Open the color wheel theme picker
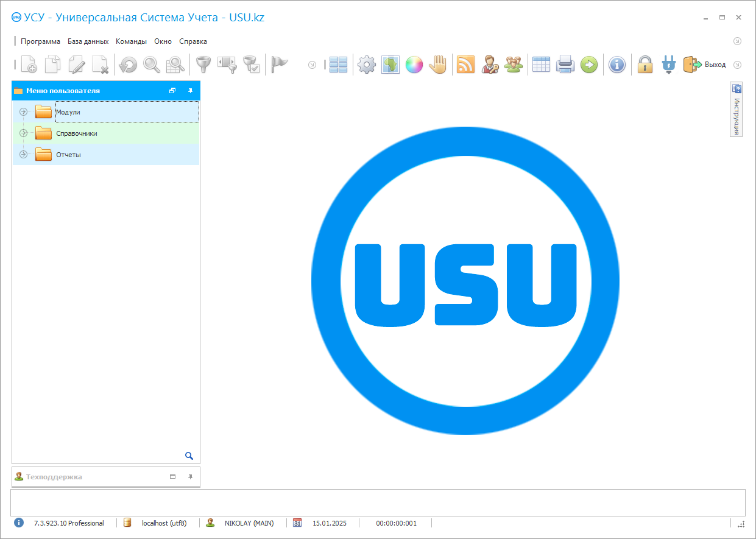 coord(414,65)
